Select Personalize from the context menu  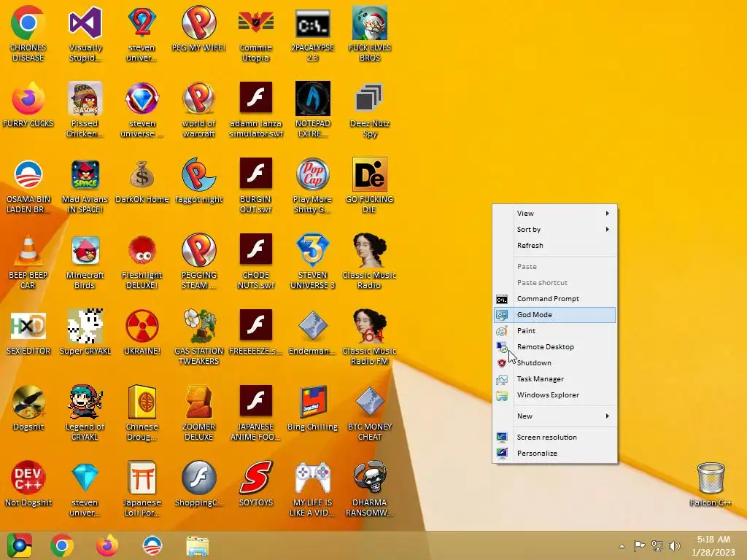click(554, 454)
